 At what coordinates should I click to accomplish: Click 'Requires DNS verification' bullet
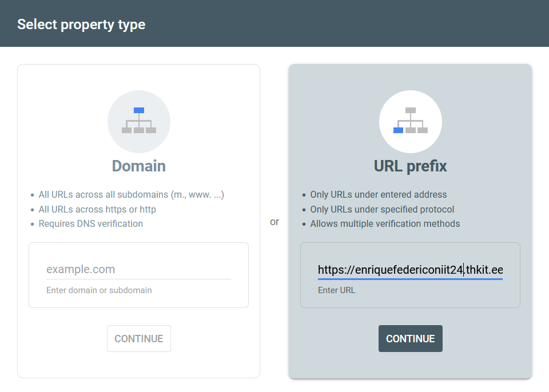point(90,223)
